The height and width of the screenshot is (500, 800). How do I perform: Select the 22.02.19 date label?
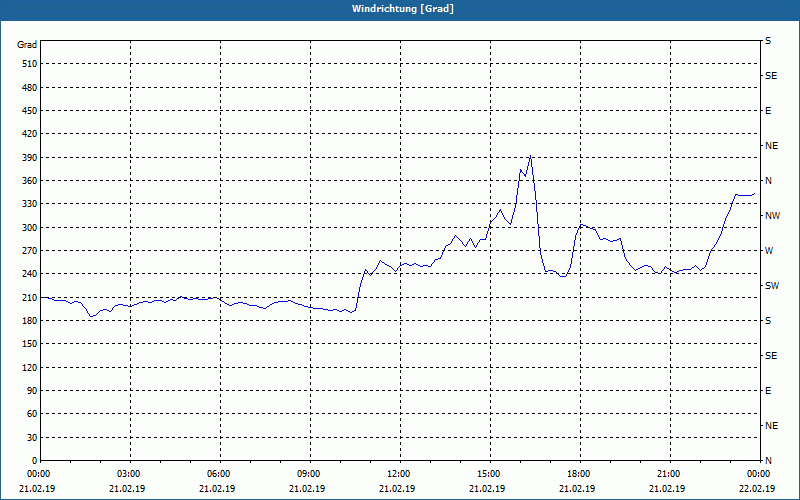click(757, 489)
